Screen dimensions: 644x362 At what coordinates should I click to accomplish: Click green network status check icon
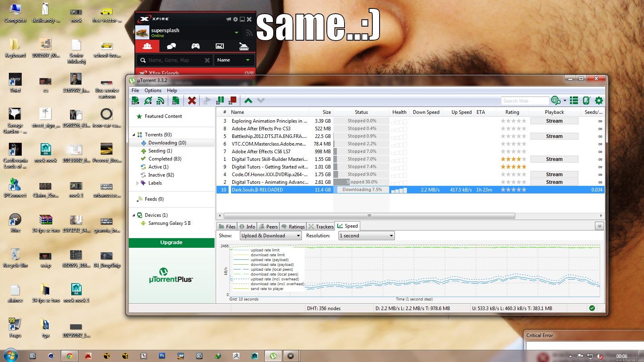click(592, 308)
